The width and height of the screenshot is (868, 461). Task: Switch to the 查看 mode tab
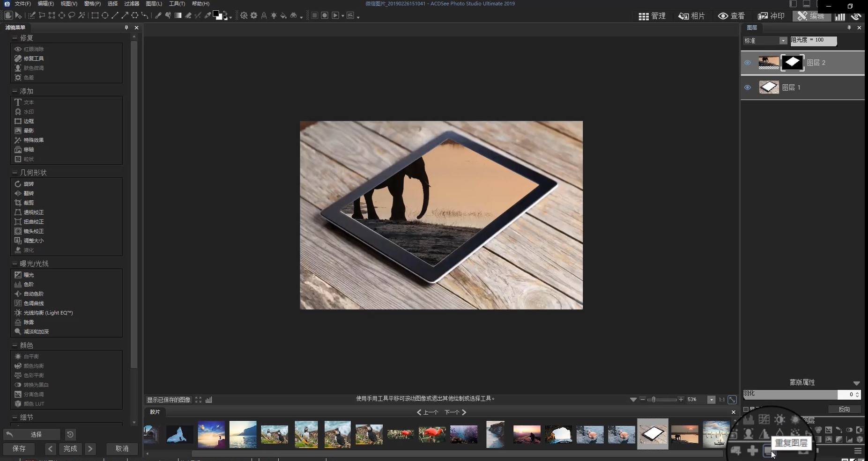tap(731, 16)
